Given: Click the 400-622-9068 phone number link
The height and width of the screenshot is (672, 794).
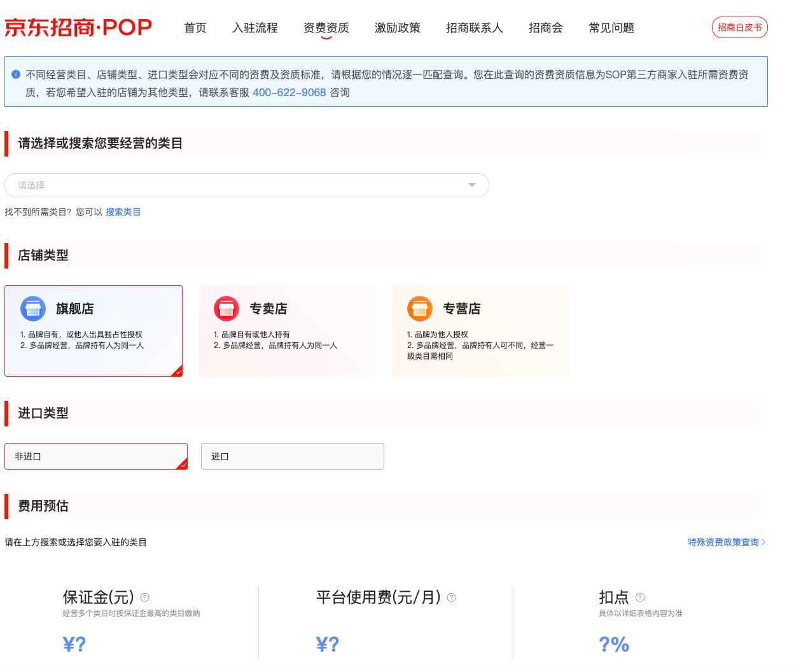Looking at the screenshot, I should coord(289,92).
